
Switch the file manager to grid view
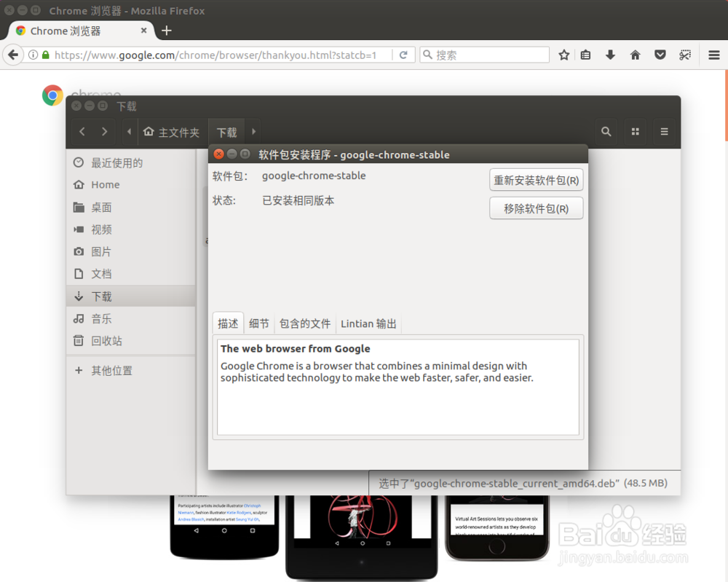pos(635,131)
